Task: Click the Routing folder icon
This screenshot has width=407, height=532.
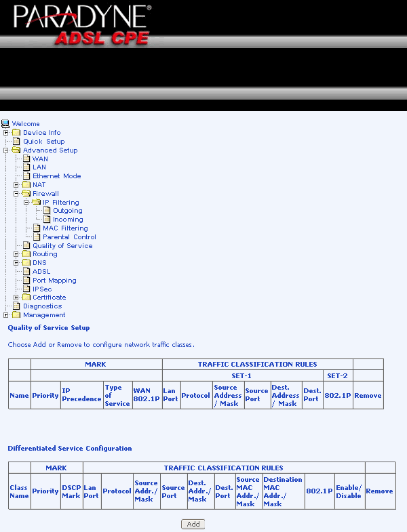Action: click(26, 253)
